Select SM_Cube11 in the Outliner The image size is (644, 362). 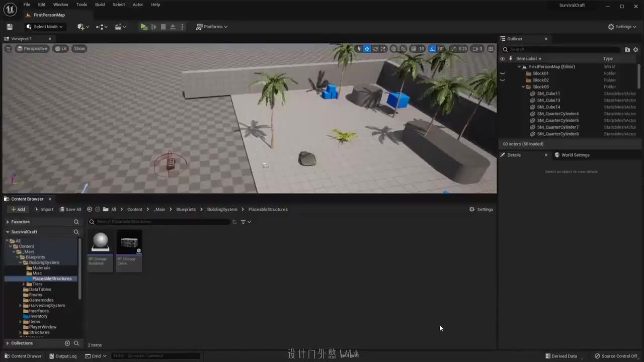point(548,94)
